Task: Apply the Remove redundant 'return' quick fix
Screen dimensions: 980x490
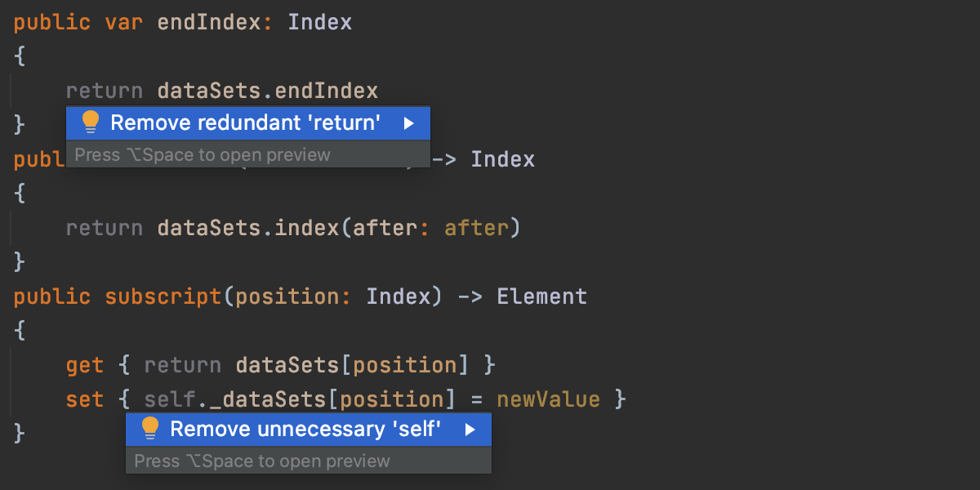Action: (245, 123)
